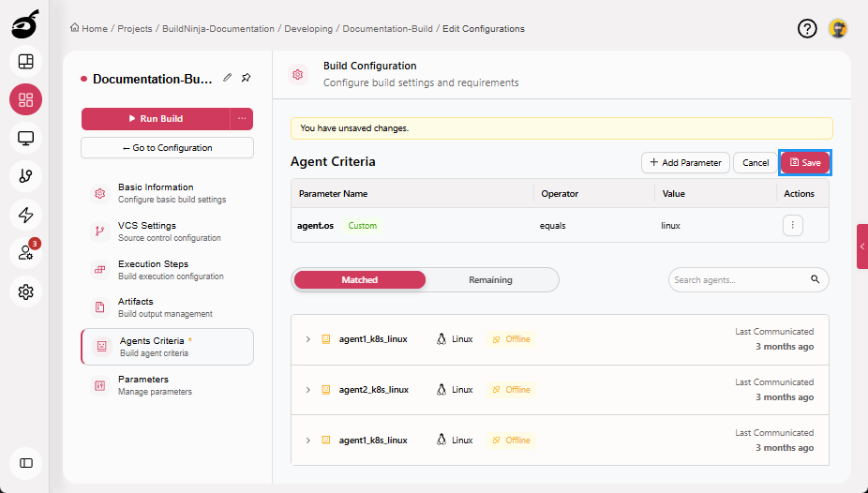868x493 pixels.
Task: Save the agent criteria changes
Action: tap(805, 163)
